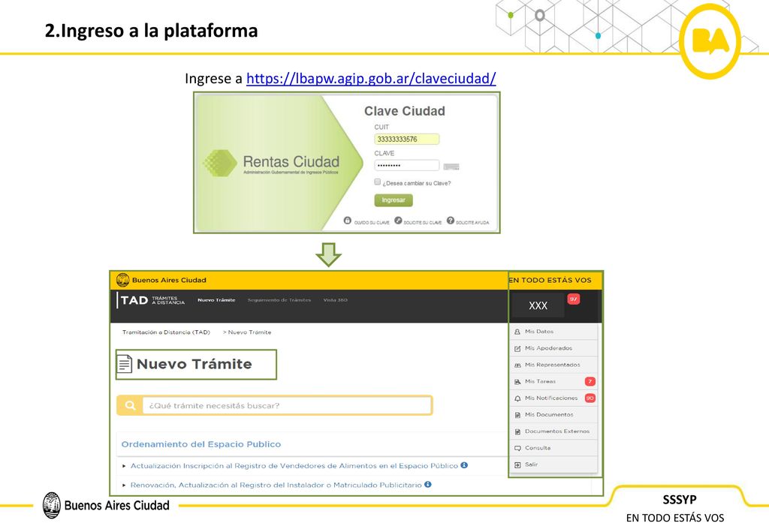This screenshot has width=769, height=532.
Task: Click the '> Nuevo Trámite' breadcrumb
Action: click(246, 332)
